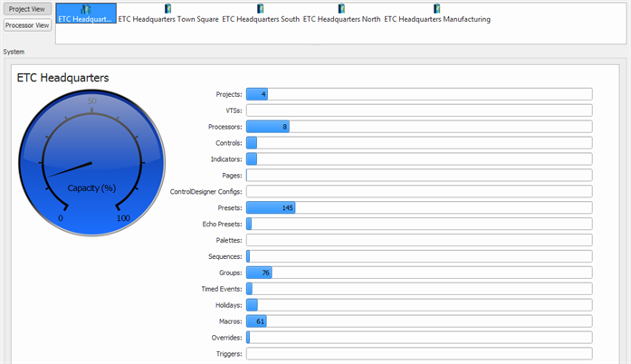Click the VTSs: label

234,110
